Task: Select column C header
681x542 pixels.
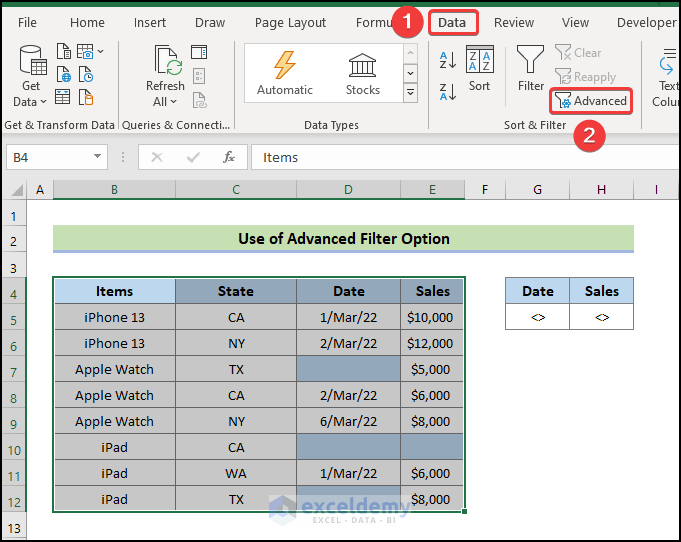Action: pyautogui.click(x=236, y=190)
